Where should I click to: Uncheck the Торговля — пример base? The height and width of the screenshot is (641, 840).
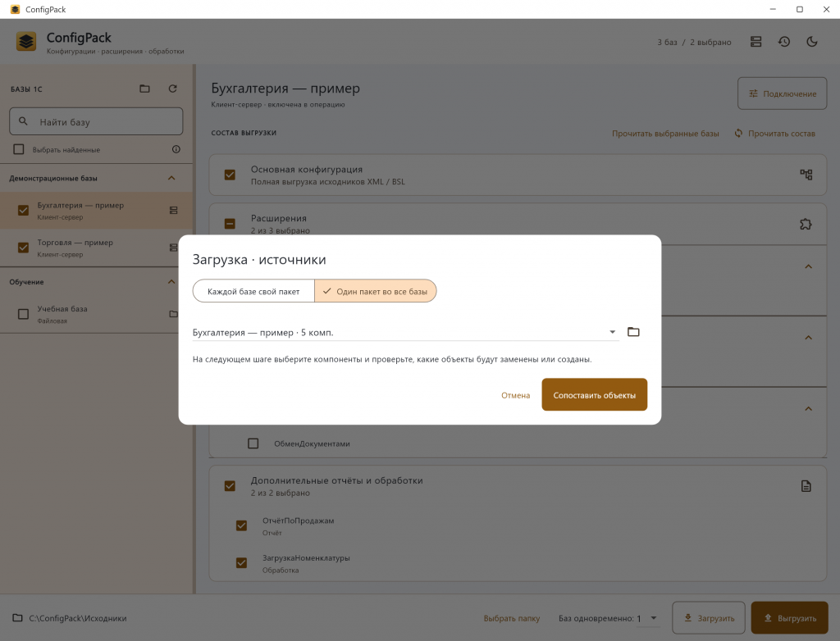[23, 248]
